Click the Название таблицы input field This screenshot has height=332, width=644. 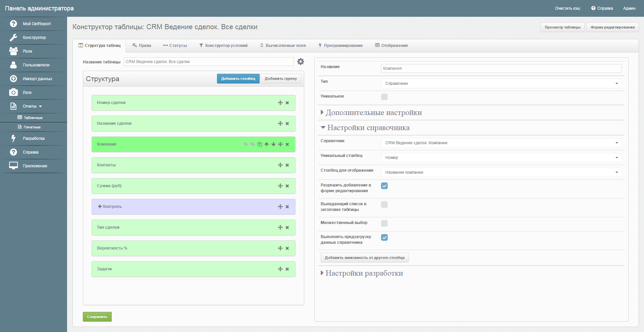coord(209,62)
